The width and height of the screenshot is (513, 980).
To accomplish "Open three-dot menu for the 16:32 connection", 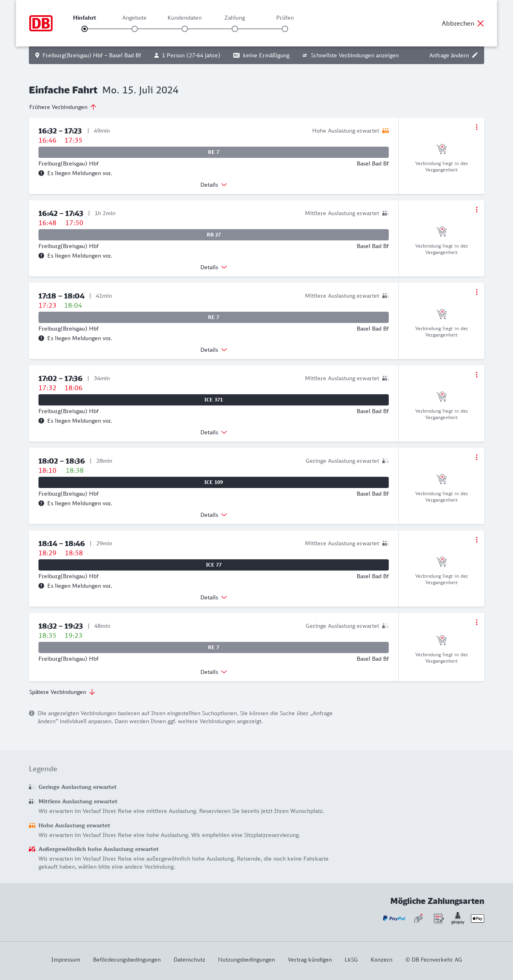I will coord(477,127).
